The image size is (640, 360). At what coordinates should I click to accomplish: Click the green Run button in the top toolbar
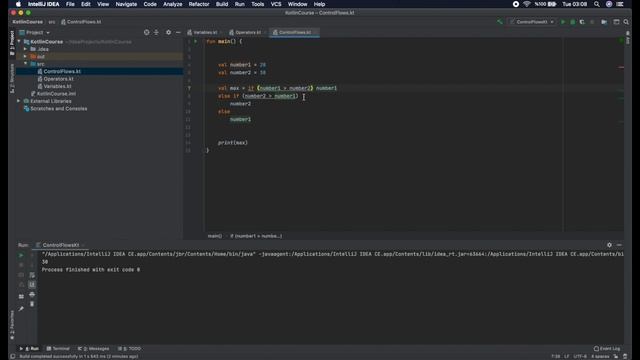click(563, 22)
